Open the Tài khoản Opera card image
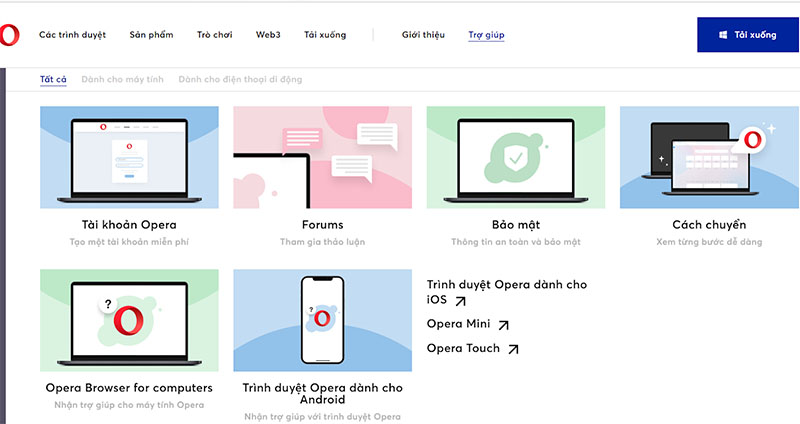The height and width of the screenshot is (424, 800). coord(129,157)
